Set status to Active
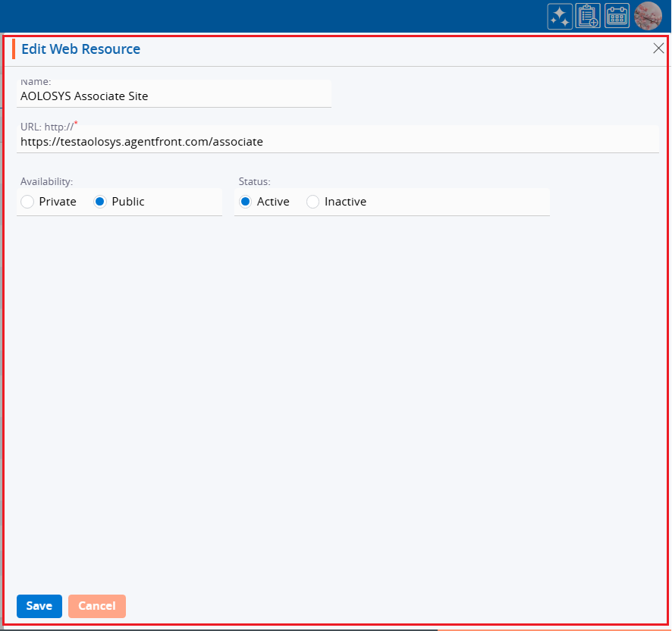Screen dimensions: 672x631 (245, 202)
